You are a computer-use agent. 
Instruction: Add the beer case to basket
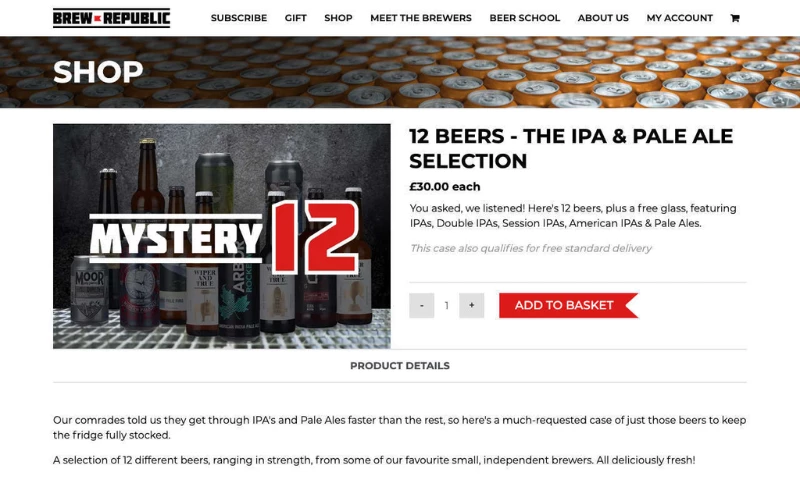tap(568, 306)
